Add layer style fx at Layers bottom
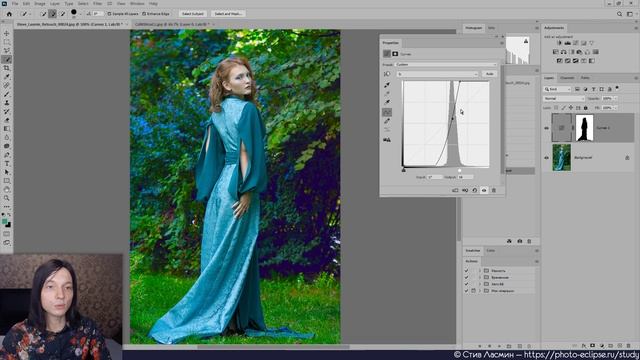The image size is (640, 360). (584, 346)
